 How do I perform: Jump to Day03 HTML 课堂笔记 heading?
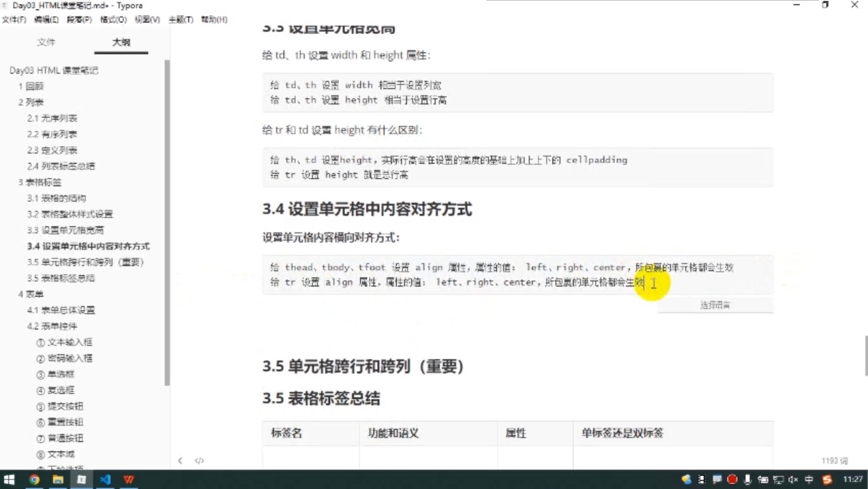(x=54, y=70)
